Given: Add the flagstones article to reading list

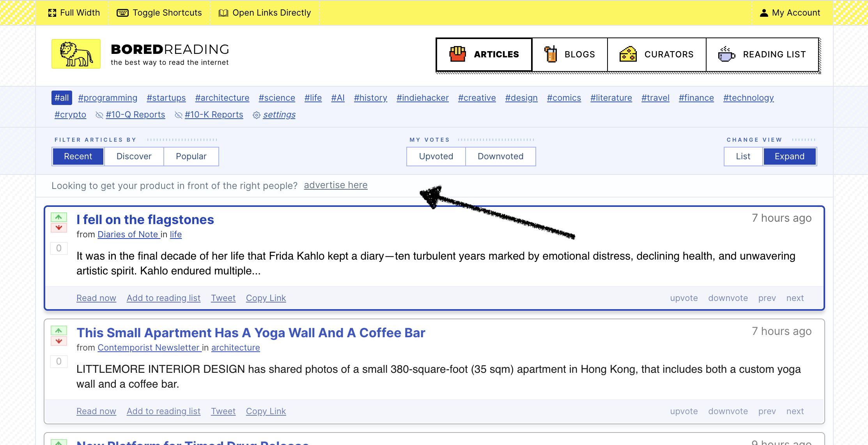Looking at the screenshot, I should click(163, 298).
